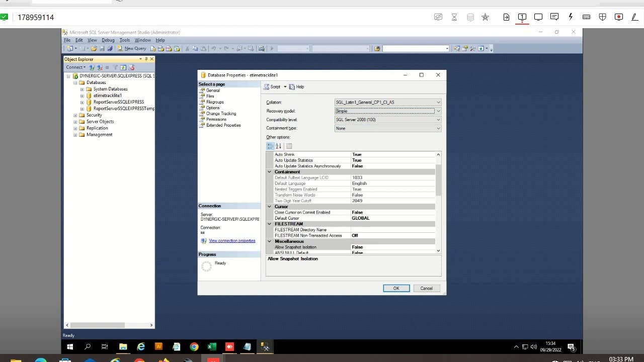Click the Alphabetical sort icon above options grid
This screenshot has height=362, width=644.
tap(278, 146)
